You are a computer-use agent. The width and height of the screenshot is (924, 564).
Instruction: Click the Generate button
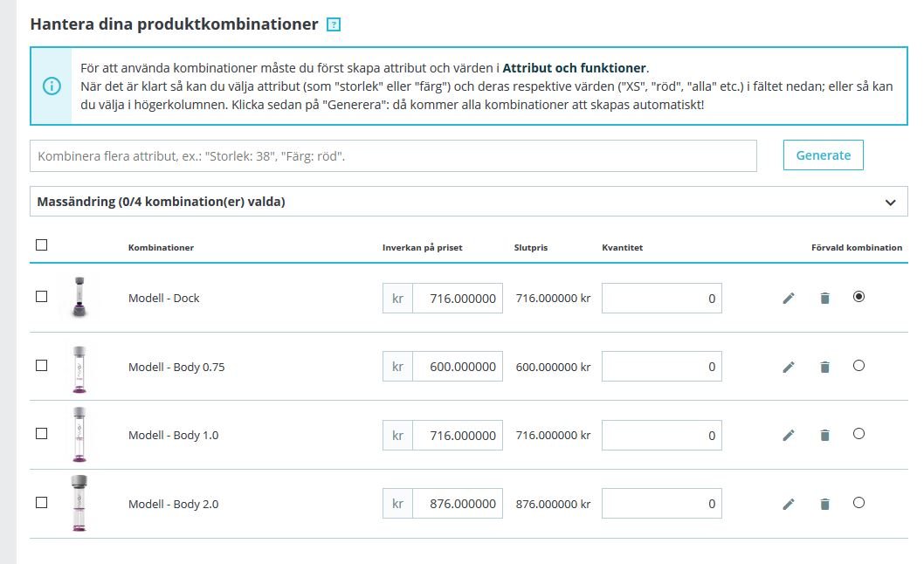click(824, 155)
